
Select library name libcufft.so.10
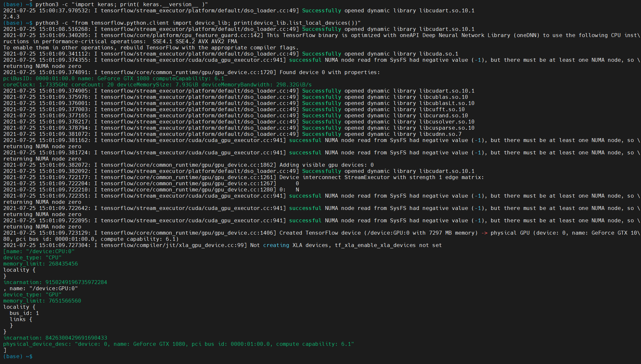442,109
